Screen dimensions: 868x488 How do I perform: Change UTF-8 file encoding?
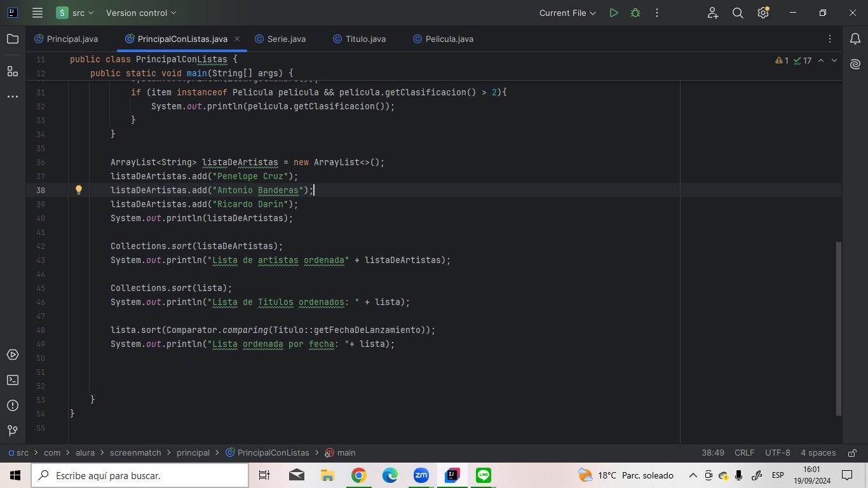click(x=778, y=452)
